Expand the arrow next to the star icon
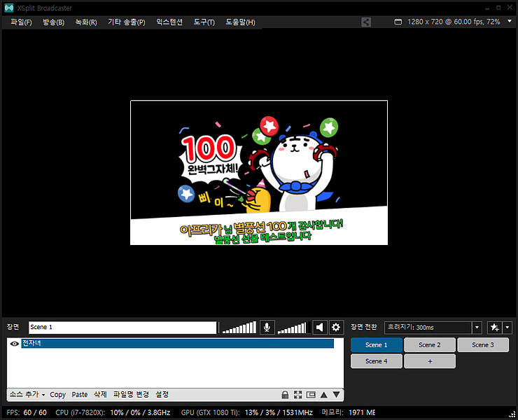Viewport: 518px width, 420px height. [507, 328]
